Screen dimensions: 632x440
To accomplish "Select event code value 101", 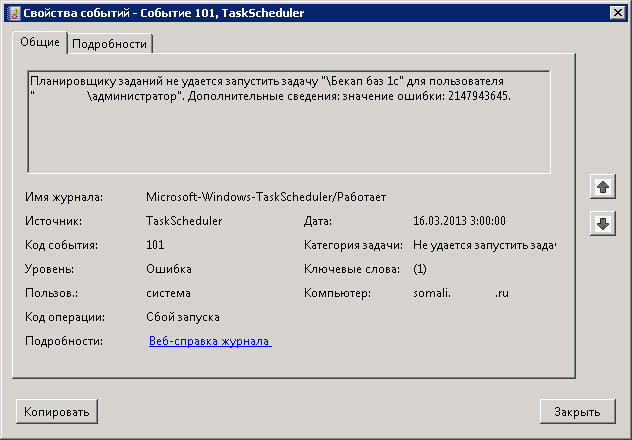I will tap(155, 245).
